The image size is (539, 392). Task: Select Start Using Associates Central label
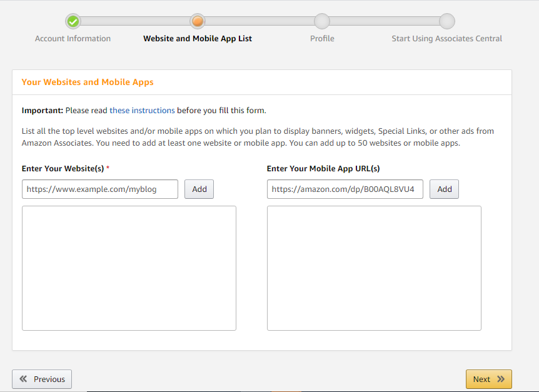tap(447, 39)
